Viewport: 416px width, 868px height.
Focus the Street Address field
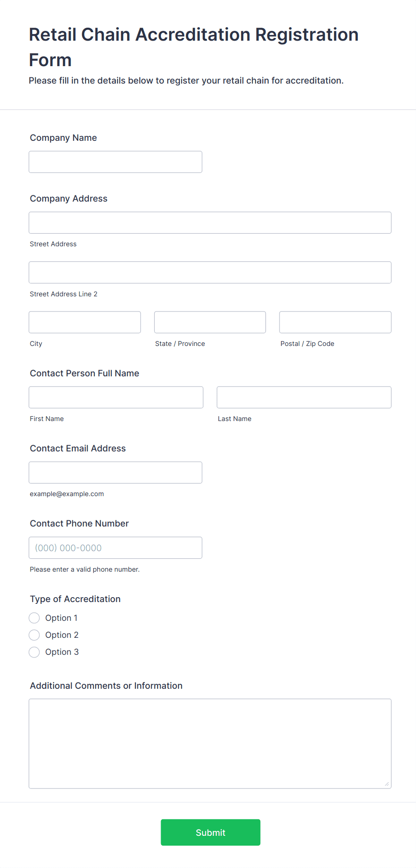click(x=210, y=223)
